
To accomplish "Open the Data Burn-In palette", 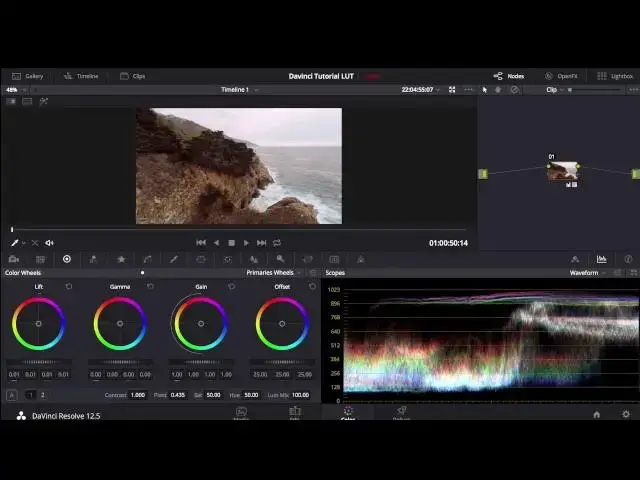I will (x=361, y=259).
